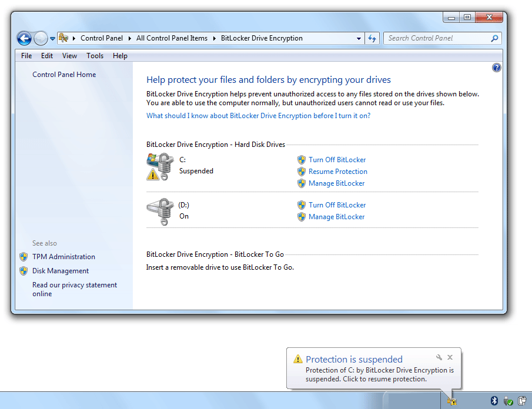Click the See also heading
Viewport: 532px width, 409px height.
tap(45, 243)
